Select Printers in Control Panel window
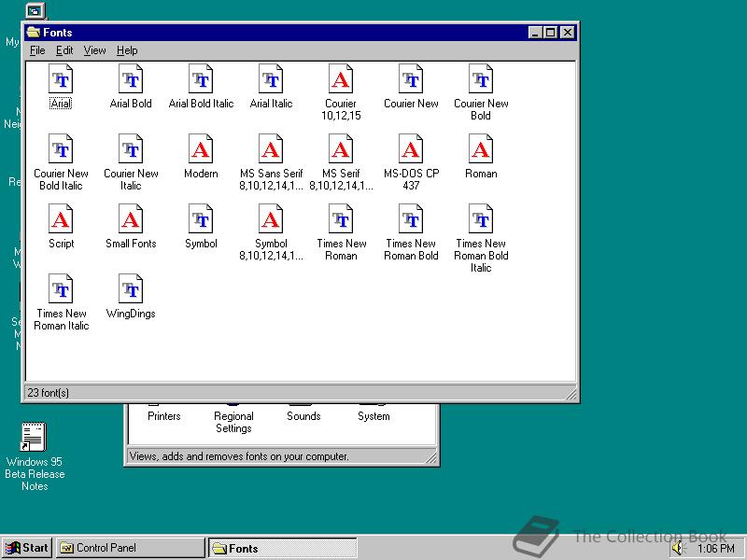The image size is (747, 560). (164, 416)
